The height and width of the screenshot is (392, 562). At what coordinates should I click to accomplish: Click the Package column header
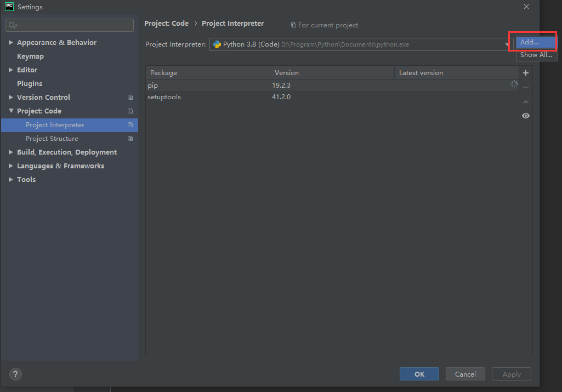point(208,73)
